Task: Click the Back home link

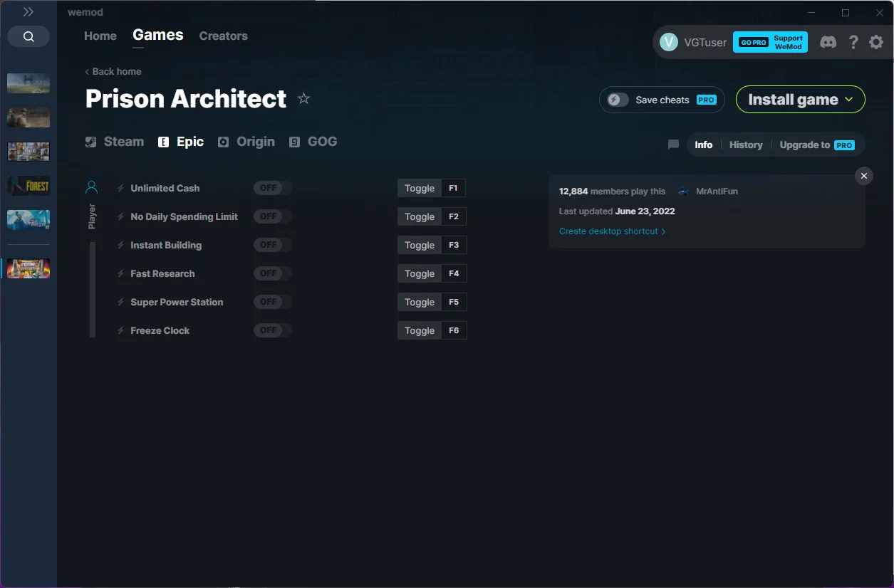Action: point(113,71)
